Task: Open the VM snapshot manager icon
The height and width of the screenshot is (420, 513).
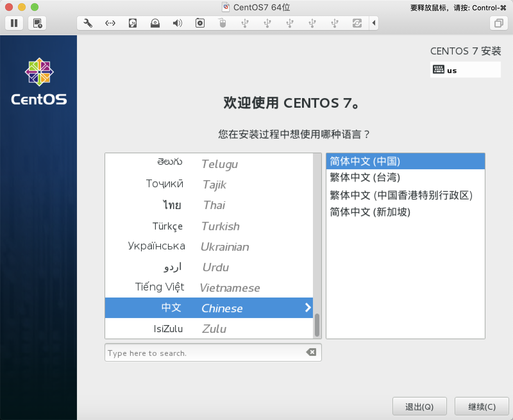Action: pos(38,23)
